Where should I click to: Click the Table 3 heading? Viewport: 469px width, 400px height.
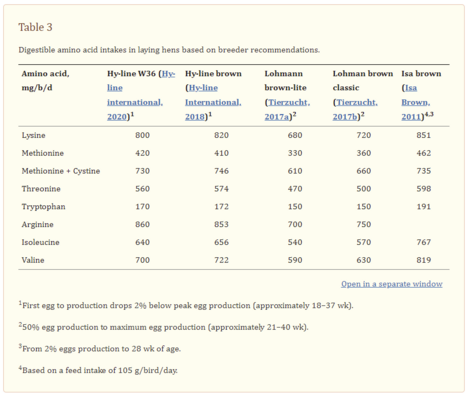tap(35, 27)
